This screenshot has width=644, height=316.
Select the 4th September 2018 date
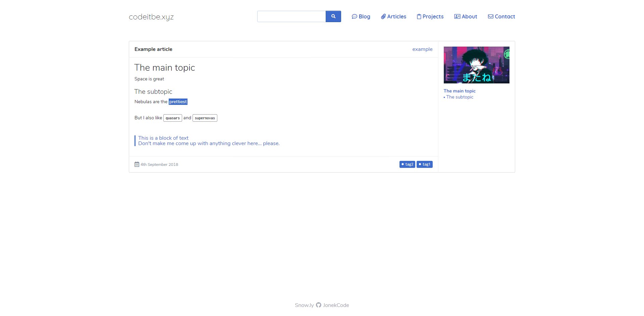click(x=159, y=165)
